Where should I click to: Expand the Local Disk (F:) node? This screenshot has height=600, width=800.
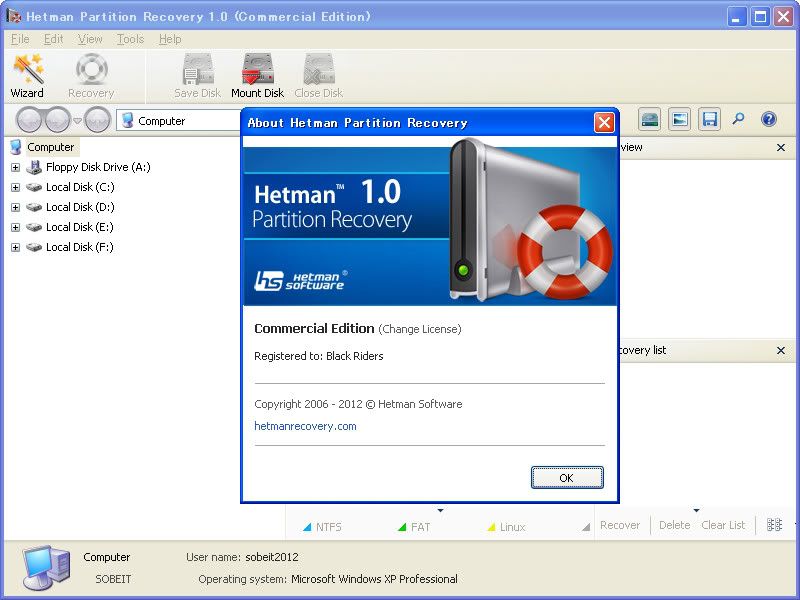click(x=15, y=247)
